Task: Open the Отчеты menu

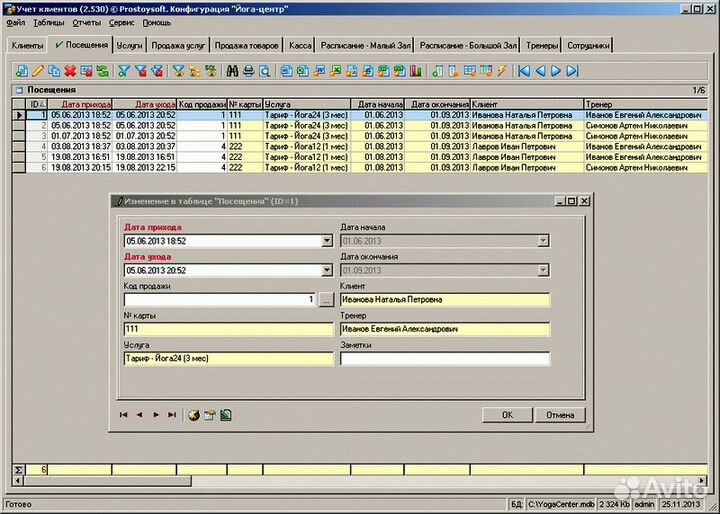Action: tap(87, 21)
